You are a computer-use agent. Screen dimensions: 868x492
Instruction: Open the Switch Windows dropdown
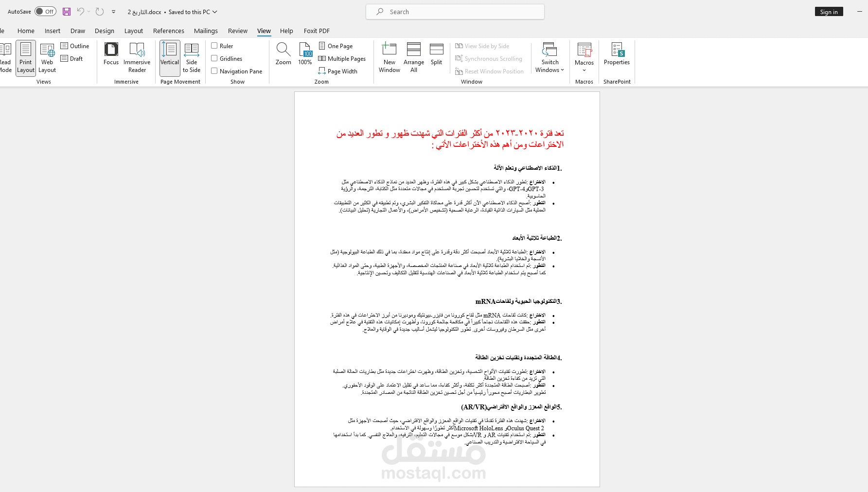550,58
